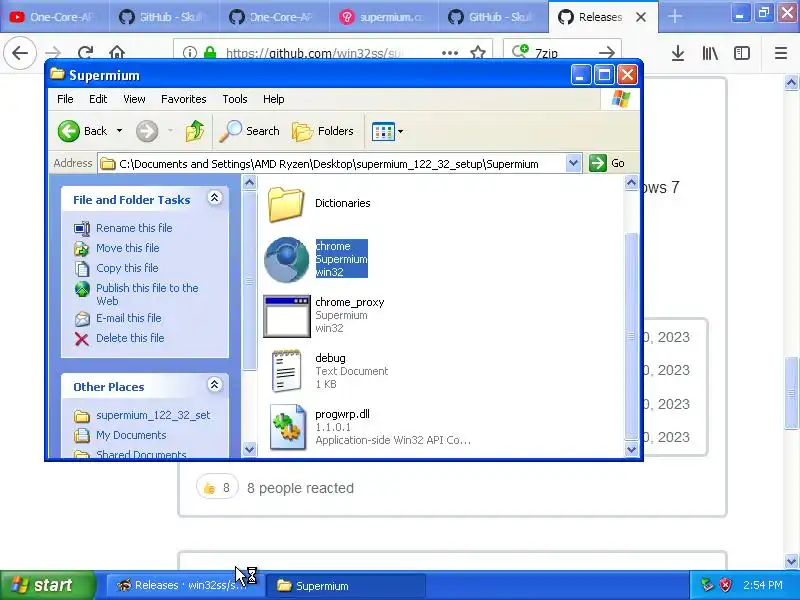Select the debug text document icon
The image size is (800, 600).
pos(286,371)
